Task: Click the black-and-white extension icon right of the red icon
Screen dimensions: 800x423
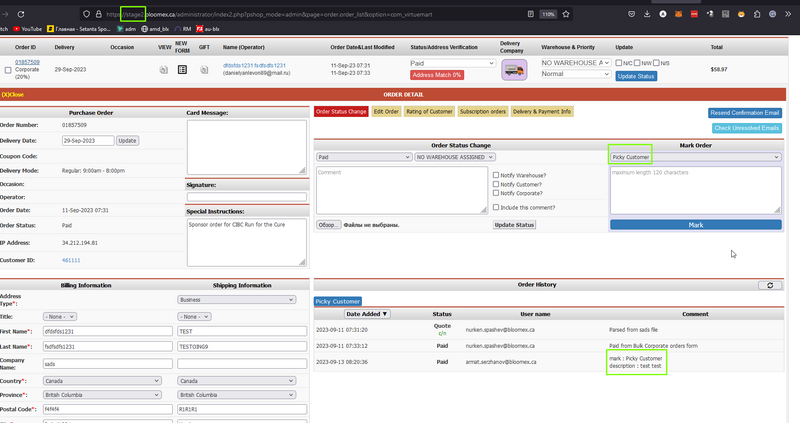Action: pos(710,14)
